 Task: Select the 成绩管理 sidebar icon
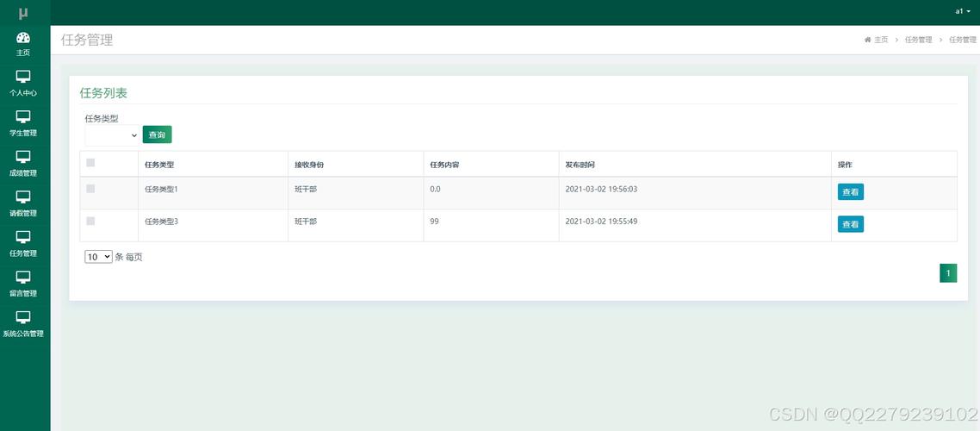(x=23, y=157)
